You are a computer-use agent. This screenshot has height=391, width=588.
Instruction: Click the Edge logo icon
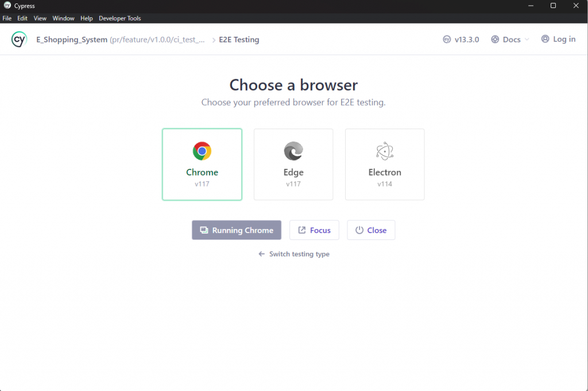pos(293,151)
